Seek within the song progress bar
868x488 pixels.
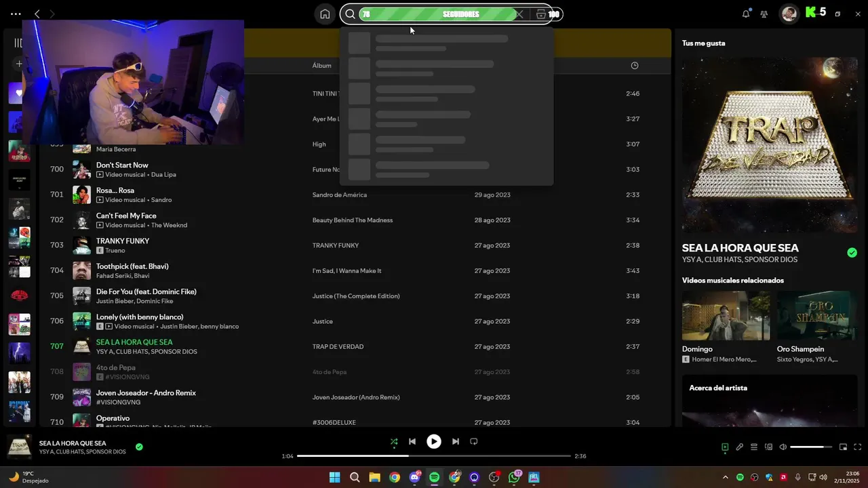click(434, 456)
